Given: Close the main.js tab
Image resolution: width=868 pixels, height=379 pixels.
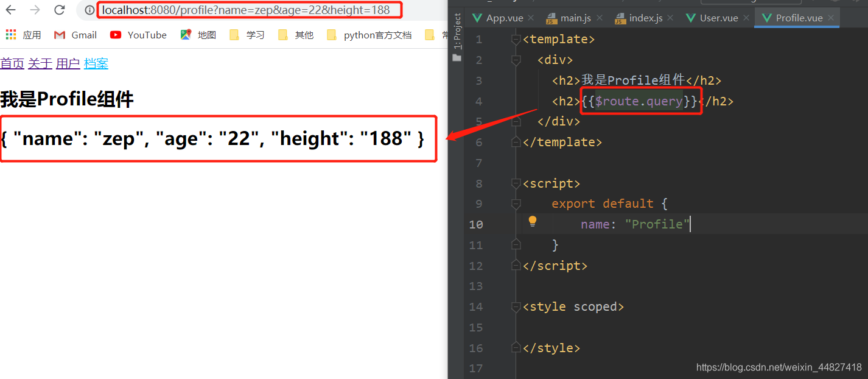Looking at the screenshot, I should click(599, 18).
